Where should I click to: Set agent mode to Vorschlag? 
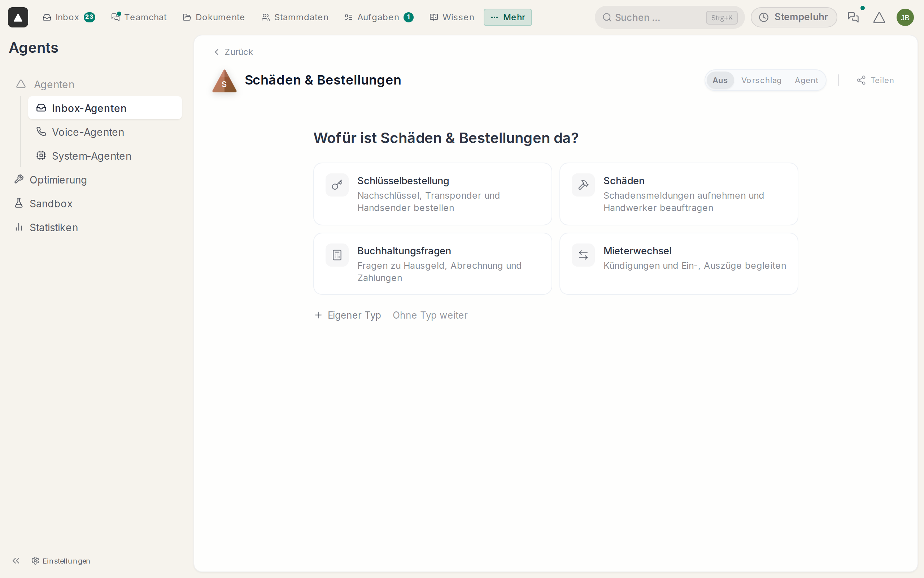(761, 80)
